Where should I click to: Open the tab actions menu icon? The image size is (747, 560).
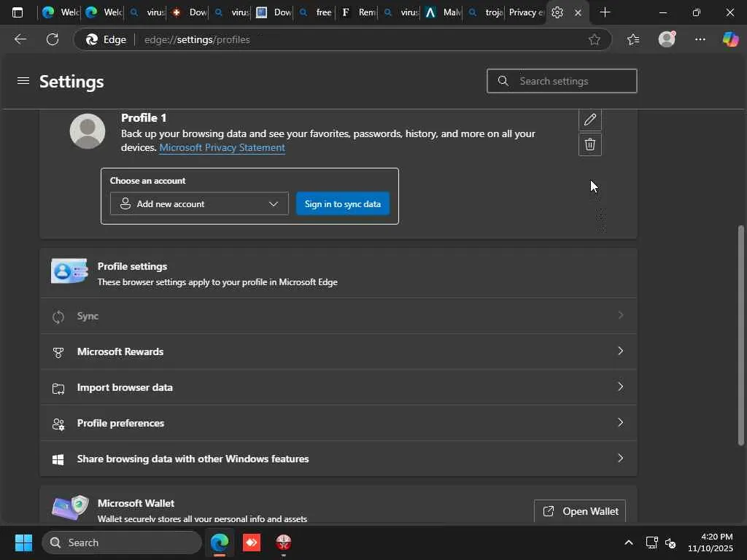pyautogui.click(x=18, y=12)
